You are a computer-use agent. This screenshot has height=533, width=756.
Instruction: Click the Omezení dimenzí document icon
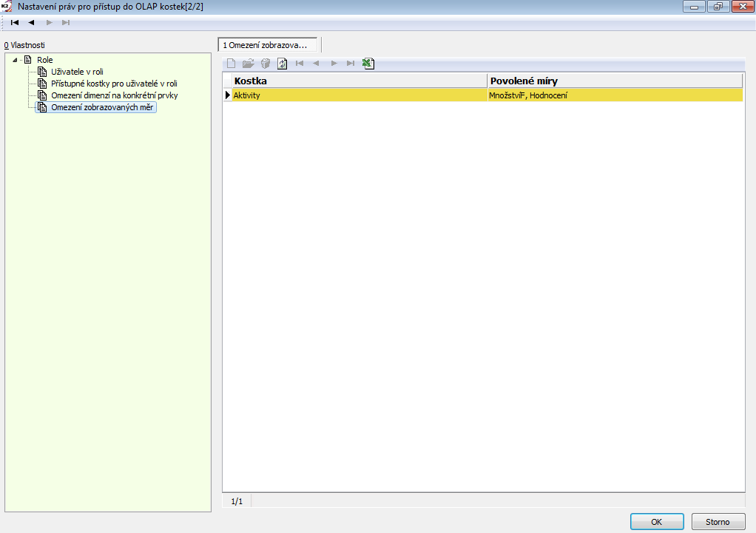pos(42,95)
